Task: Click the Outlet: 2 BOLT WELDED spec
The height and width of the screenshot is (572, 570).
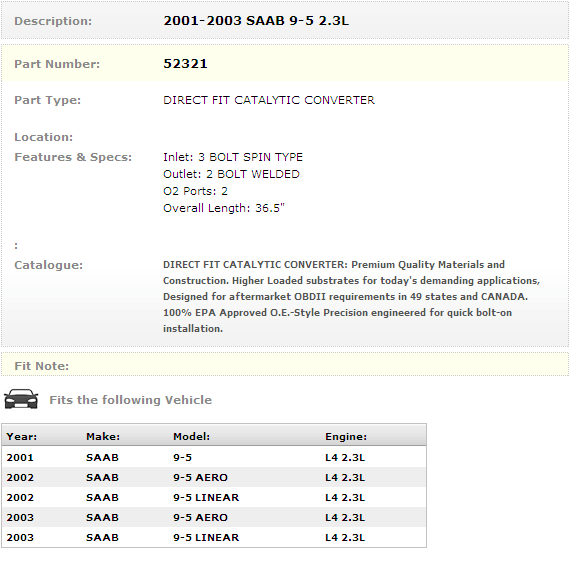Action: 231,174
